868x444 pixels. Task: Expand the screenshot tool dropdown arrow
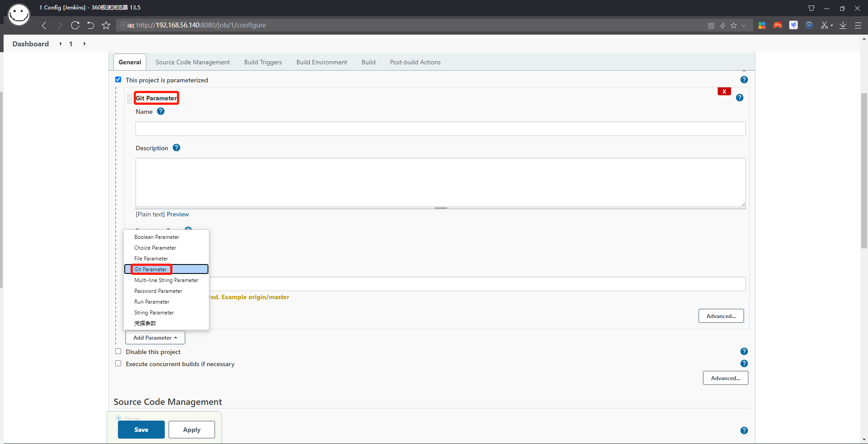click(832, 26)
